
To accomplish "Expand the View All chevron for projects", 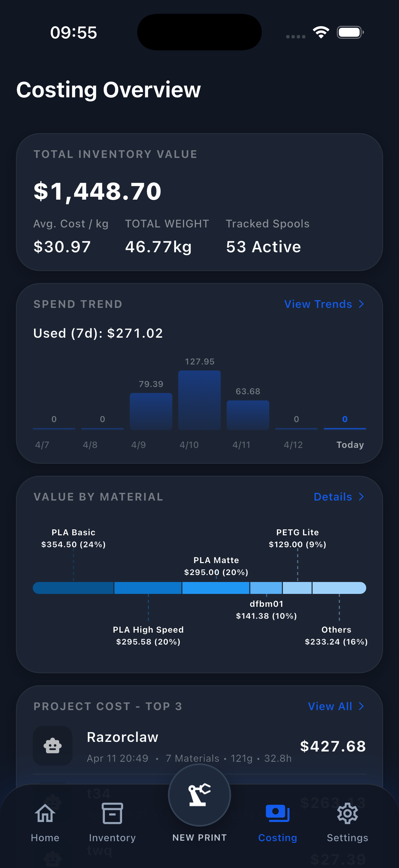I will coord(361,706).
